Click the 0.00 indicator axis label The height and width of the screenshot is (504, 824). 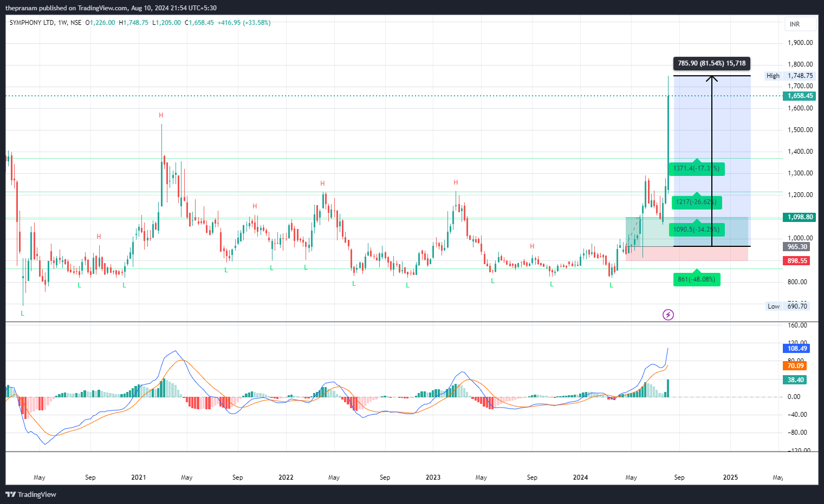[x=794, y=397]
